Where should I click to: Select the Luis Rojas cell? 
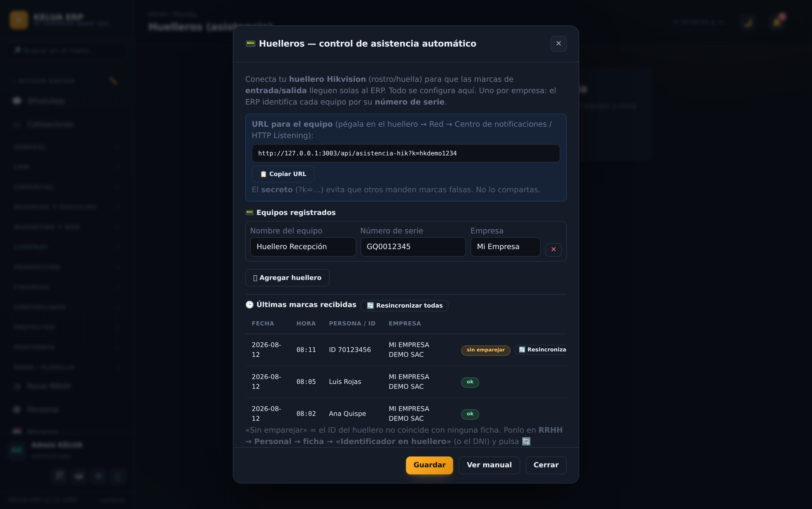[x=345, y=382]
